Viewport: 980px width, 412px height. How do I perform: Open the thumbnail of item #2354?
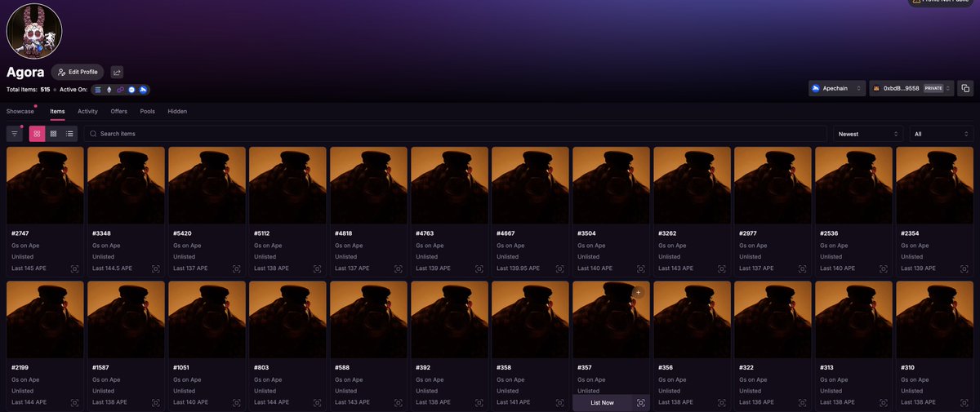tap(934, 185)
